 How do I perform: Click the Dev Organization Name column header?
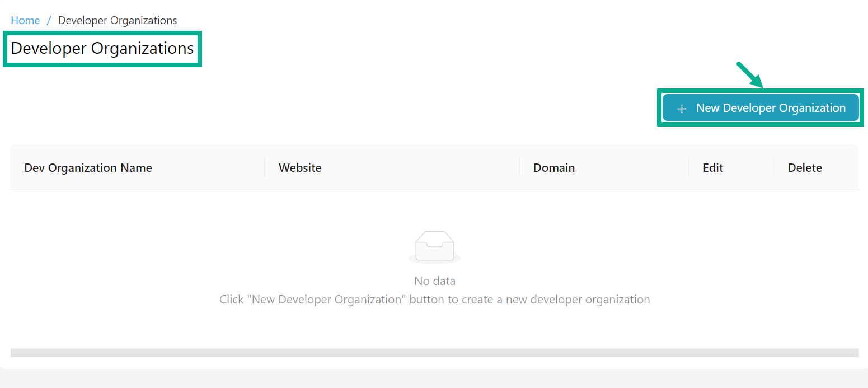click(x=88, y=168)
